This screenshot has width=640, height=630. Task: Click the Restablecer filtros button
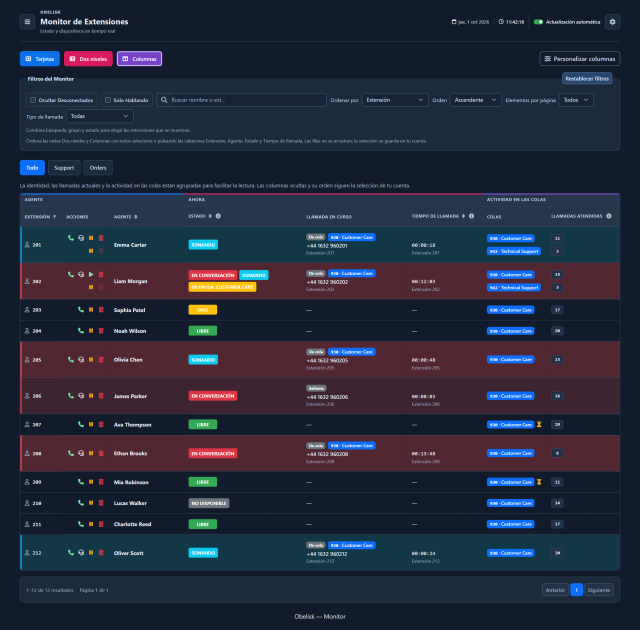(587, 78)
